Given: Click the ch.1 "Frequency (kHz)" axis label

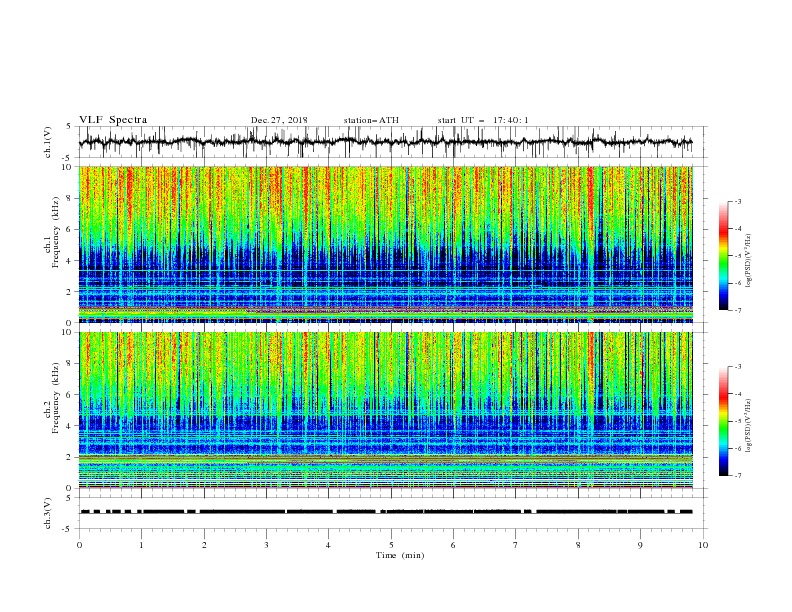Looking at the screenshot, I should (56, 230).
